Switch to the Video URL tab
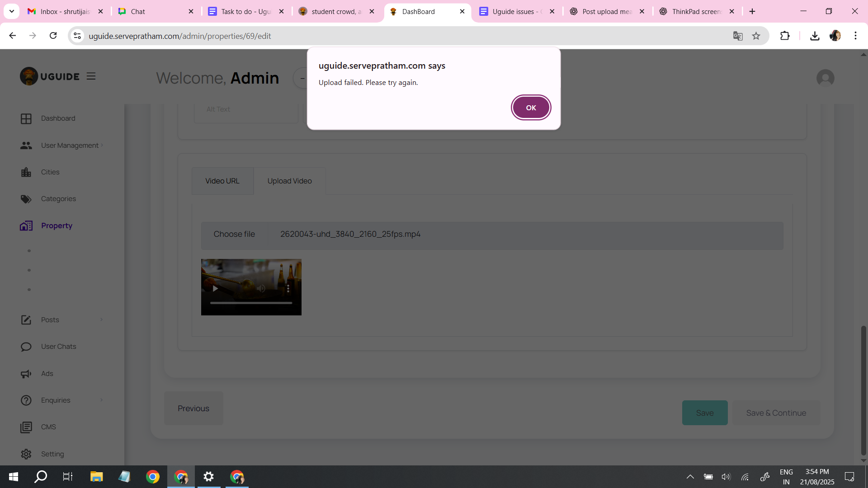Image resolution: width=868 pixels, height=488 pixels. click(x=222, y=181)
